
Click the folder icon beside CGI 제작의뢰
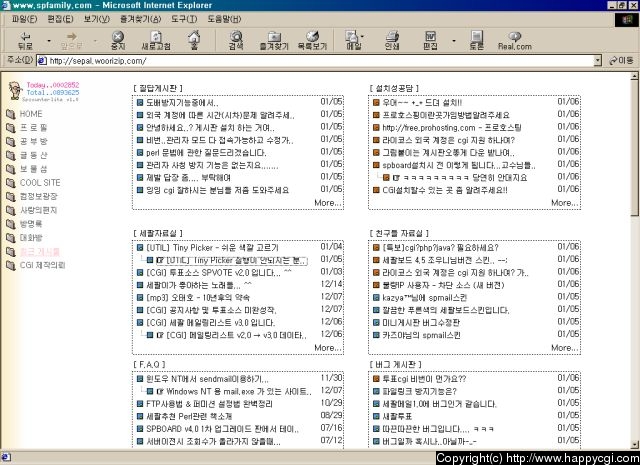(x=11, y=265)
